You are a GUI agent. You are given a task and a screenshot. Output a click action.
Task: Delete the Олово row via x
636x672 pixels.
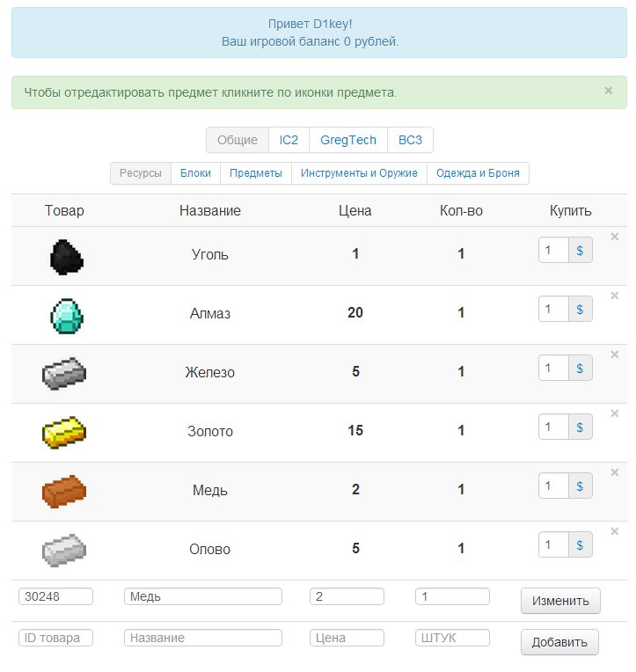tap(615, 531)
